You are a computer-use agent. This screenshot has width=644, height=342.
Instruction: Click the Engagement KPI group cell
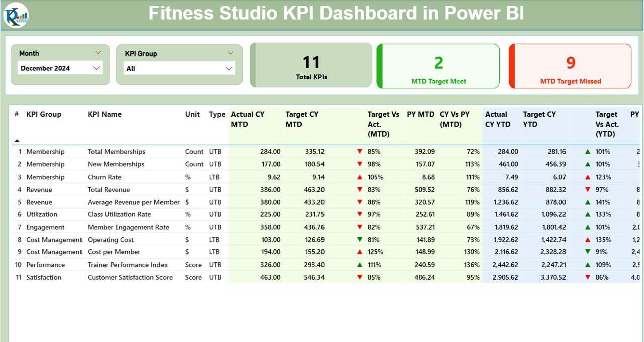[45, 227]
